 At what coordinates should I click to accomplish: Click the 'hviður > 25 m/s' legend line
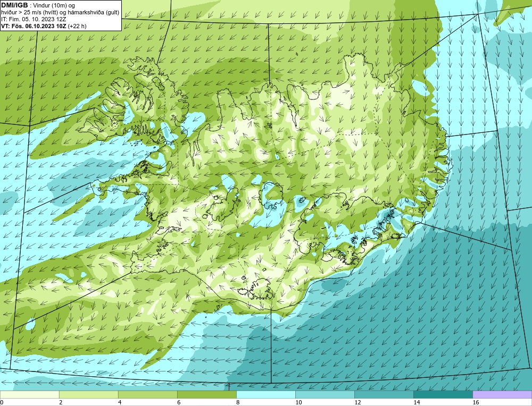(x=60, y=12)
